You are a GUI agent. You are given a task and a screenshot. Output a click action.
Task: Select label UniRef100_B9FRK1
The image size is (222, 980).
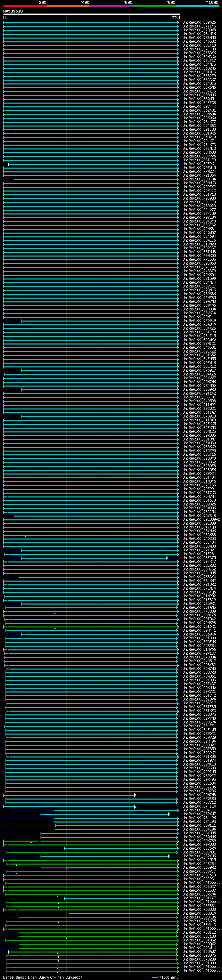coord(199,164)
